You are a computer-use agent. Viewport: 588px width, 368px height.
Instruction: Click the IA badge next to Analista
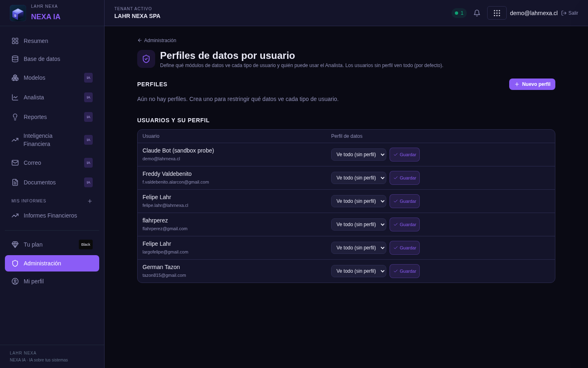pyautogui.click(x=88, y=97)
